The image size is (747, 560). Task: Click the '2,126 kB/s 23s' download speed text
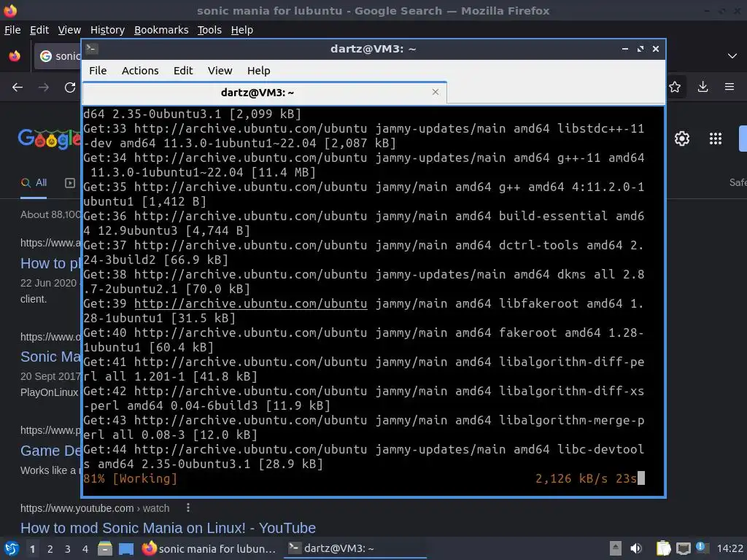coord(586,478)
